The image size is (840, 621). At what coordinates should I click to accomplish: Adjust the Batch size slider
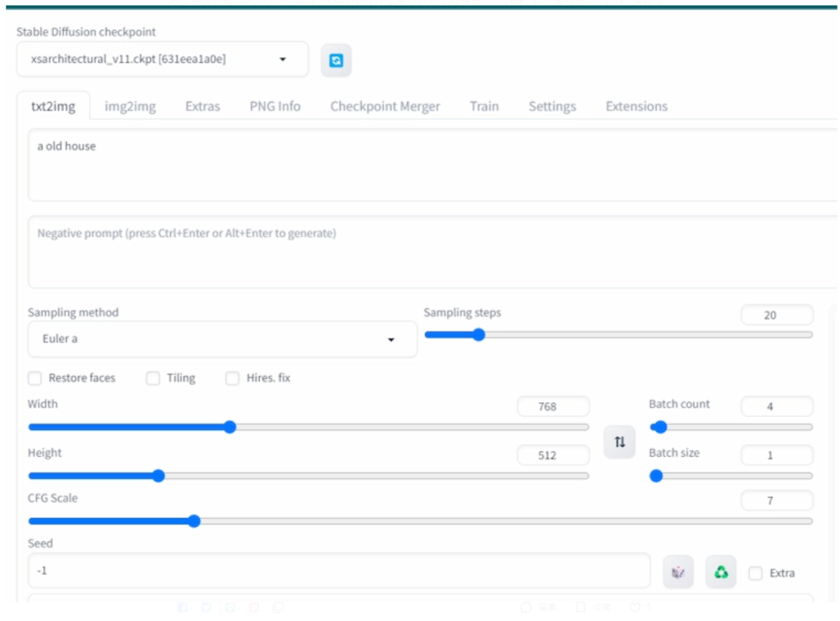click(731, 475)
